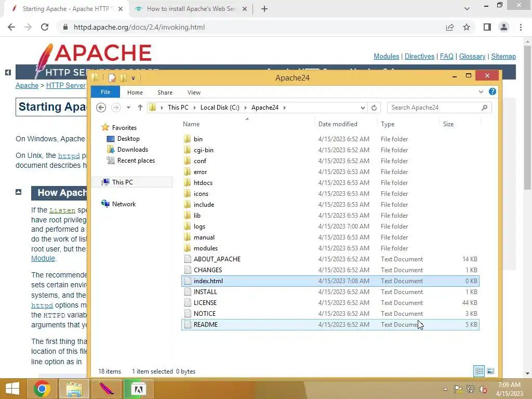Select the logs folder icon
Image resolution: width=532 pixels, height=399 pixels.
187,226
